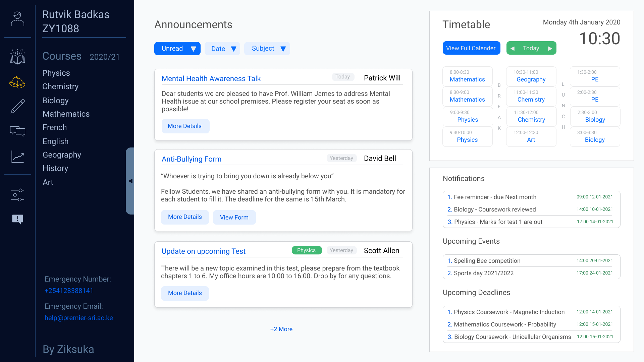Go to next day in timetable
This screenshot has height=362, width=644.
(x=550, y=49)
